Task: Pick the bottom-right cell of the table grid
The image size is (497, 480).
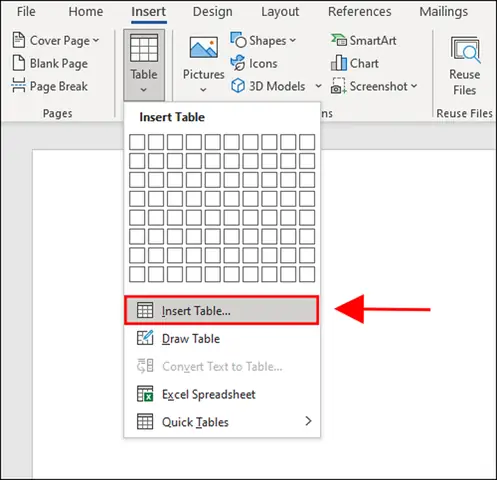Action: [x=307, y=274]
